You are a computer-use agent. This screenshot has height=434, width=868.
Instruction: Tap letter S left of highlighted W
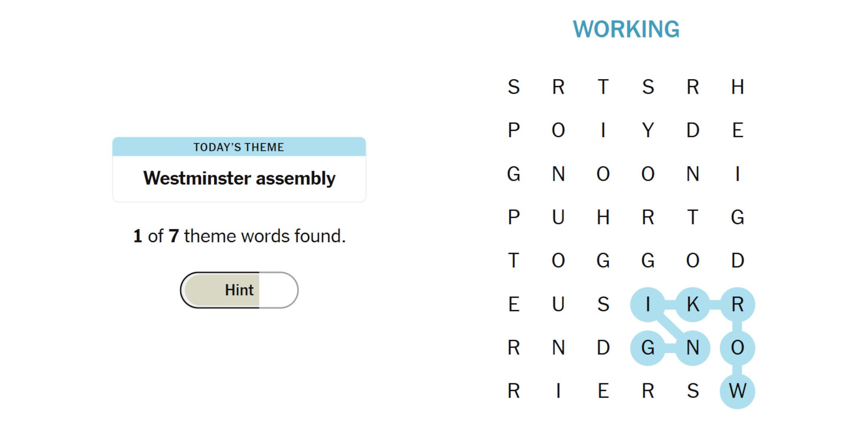coord(693,391)
